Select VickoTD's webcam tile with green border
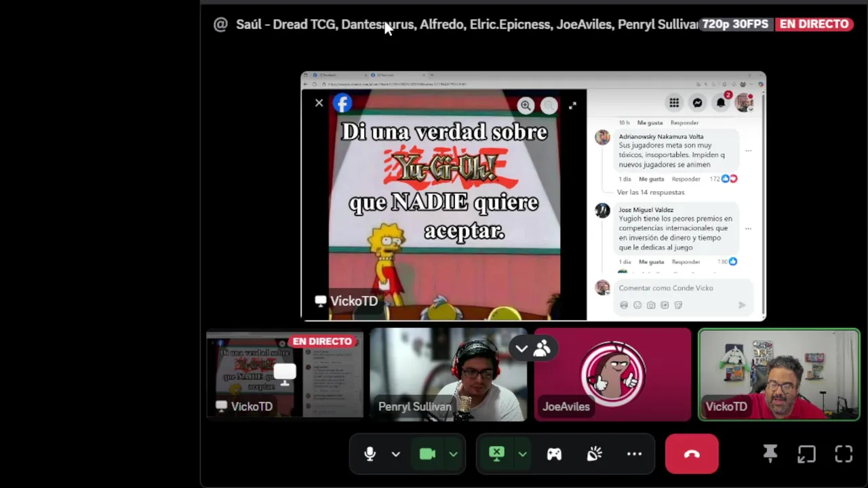The height and width of the screenshot is (488, 868). coord(779,375)
